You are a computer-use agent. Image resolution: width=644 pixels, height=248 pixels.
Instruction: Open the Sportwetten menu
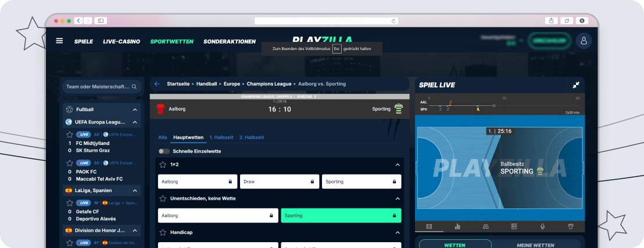[x=171, y=41]
